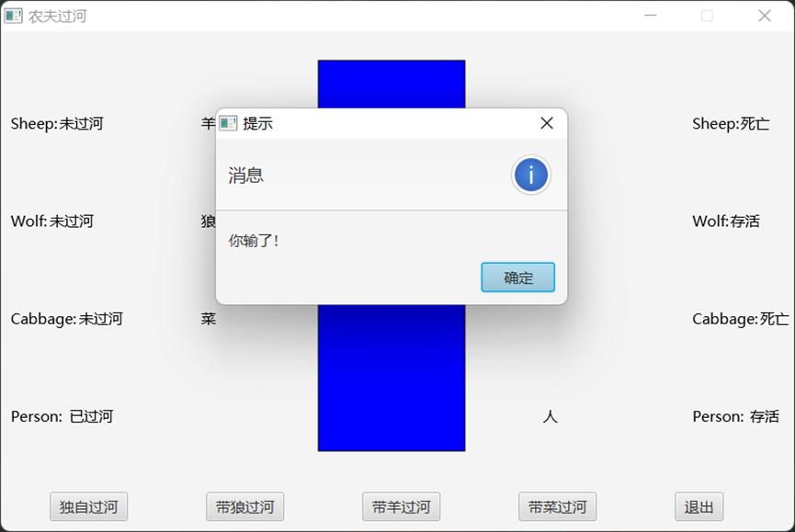Click the 退出 button
This screenshot has width=795, height=532.
698,506
